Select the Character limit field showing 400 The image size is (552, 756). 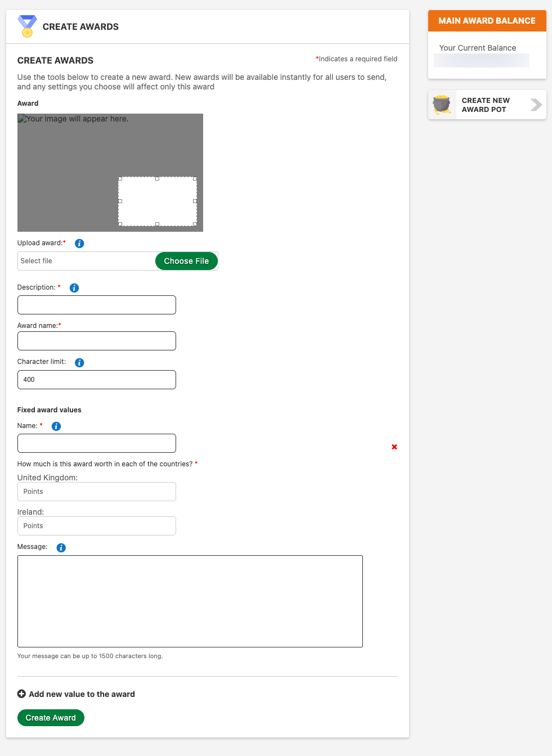[x=96, y=379]
